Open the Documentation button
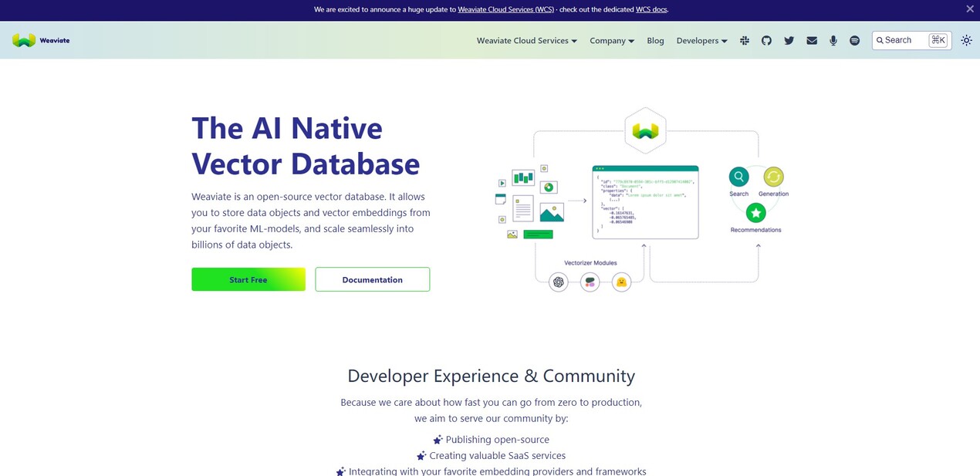980x476 pixels. click(373, 279)
